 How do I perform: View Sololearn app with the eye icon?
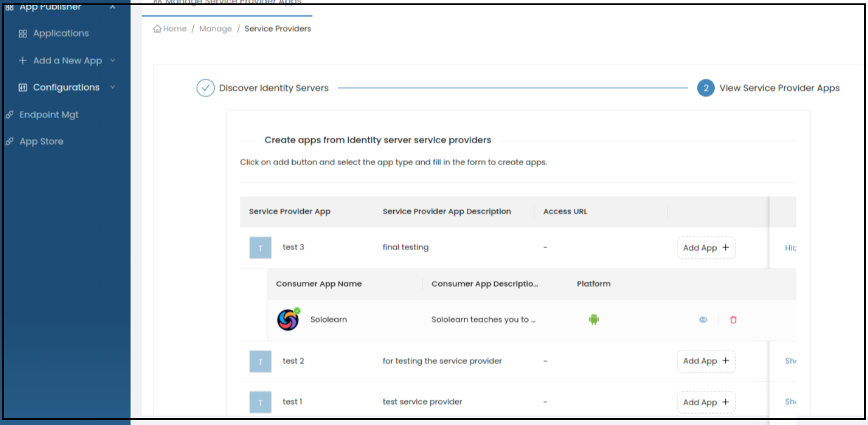pyautogui.click(x=703, y=320)
